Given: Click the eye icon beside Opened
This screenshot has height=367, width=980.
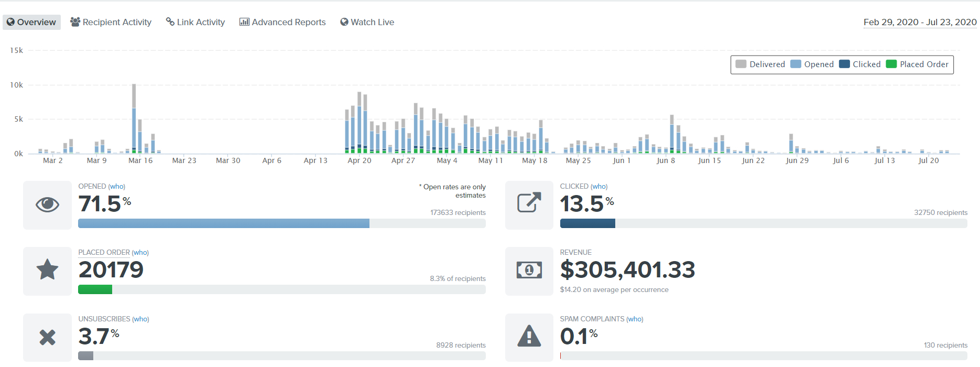Looking at the screenshot, I should point(47,204).
